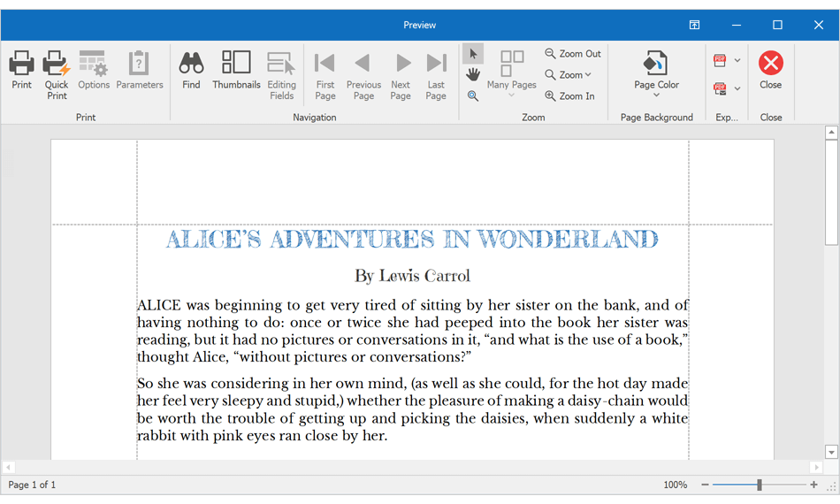Select the Pointer arrow tool
The image size is (840, 504).
pos(473,54)
